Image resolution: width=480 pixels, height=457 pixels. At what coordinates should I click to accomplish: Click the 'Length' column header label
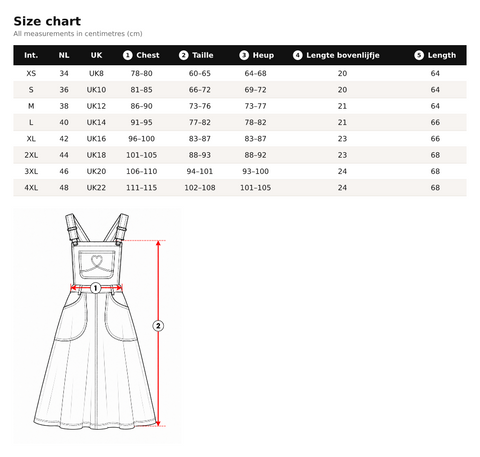[442, 55]
